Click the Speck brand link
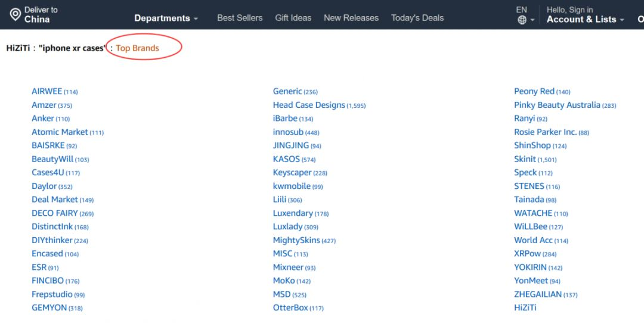Viewport: 644px width, 323px height. click(525, 173)
